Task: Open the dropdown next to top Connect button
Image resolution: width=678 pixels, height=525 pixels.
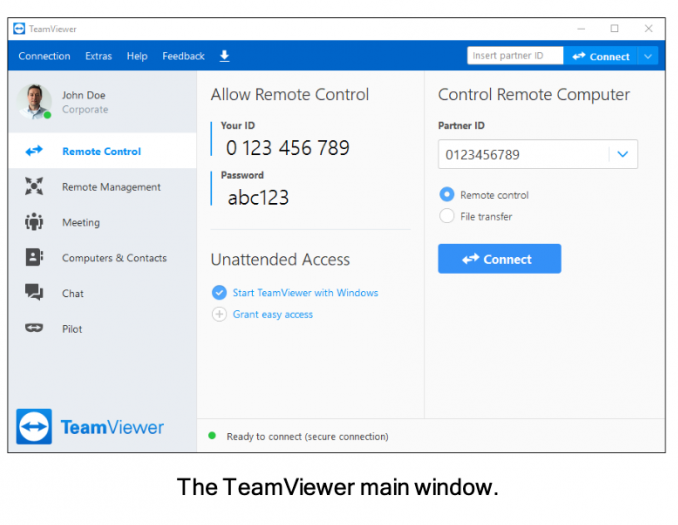Action: coord(648,56)
